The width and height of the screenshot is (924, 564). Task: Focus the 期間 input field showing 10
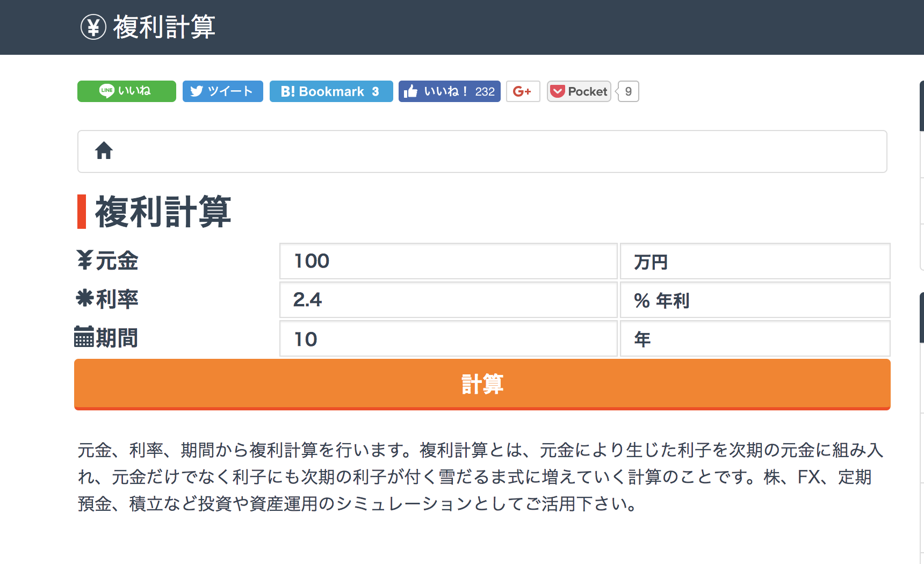[x=449, y=338]
